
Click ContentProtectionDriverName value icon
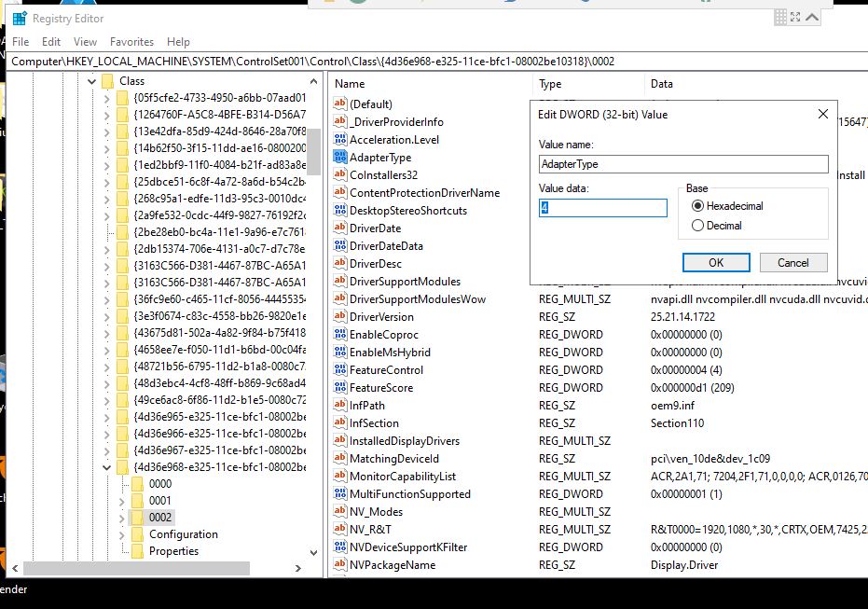tap(340, 192)
